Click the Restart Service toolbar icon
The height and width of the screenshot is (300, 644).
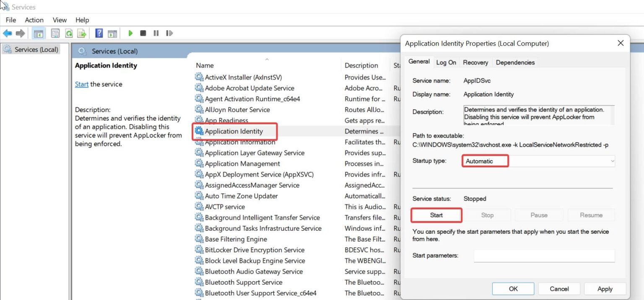point(169,33)
